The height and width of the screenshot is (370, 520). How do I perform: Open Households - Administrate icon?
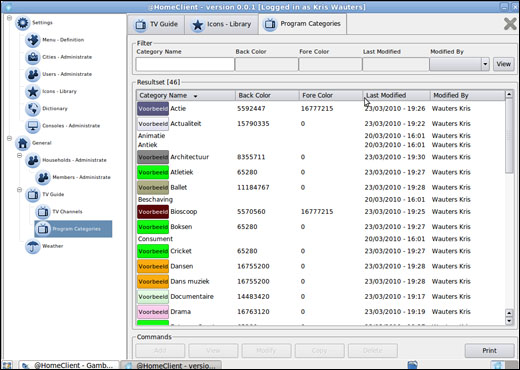tap(33, 160)
